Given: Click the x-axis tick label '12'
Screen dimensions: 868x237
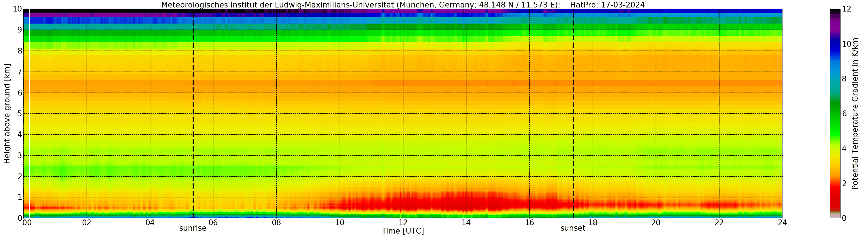Looking at the screenshot, I should coord(403,223).
